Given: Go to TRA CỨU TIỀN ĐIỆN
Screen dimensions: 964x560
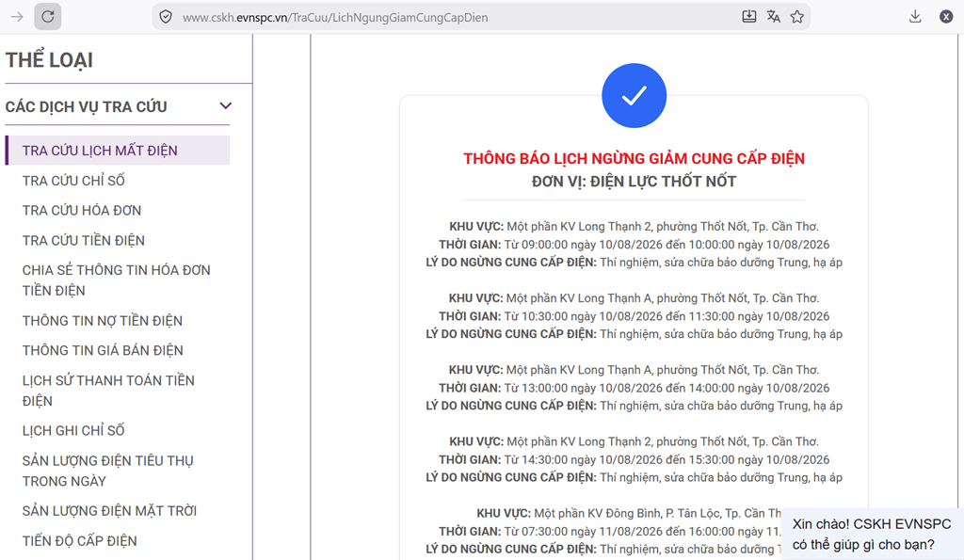Looking at the screenshot, I should tap(84, 240).
